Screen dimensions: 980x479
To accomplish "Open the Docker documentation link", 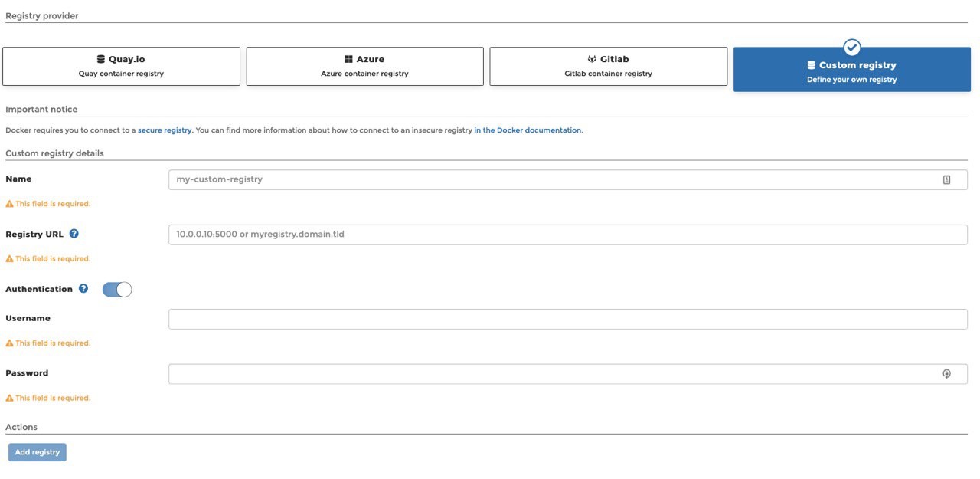I will tap(528, 130).
